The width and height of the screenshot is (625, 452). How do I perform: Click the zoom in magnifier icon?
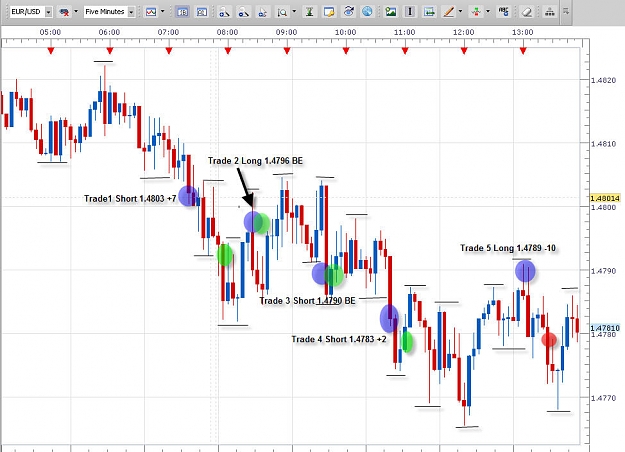(x=224, y=12)
